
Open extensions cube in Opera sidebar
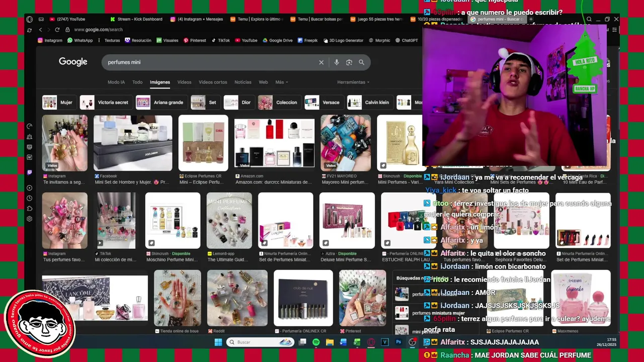tap(30, 208)
